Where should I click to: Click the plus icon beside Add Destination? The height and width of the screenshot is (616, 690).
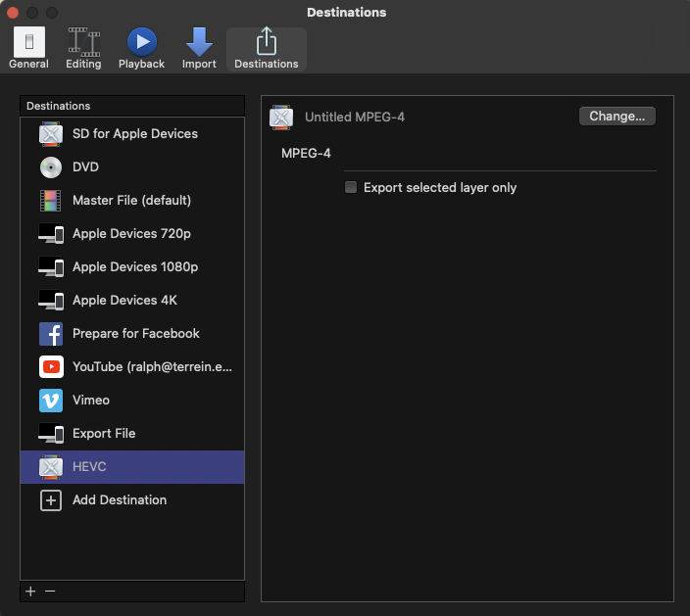pyautogui.click(x=51, y=500)
